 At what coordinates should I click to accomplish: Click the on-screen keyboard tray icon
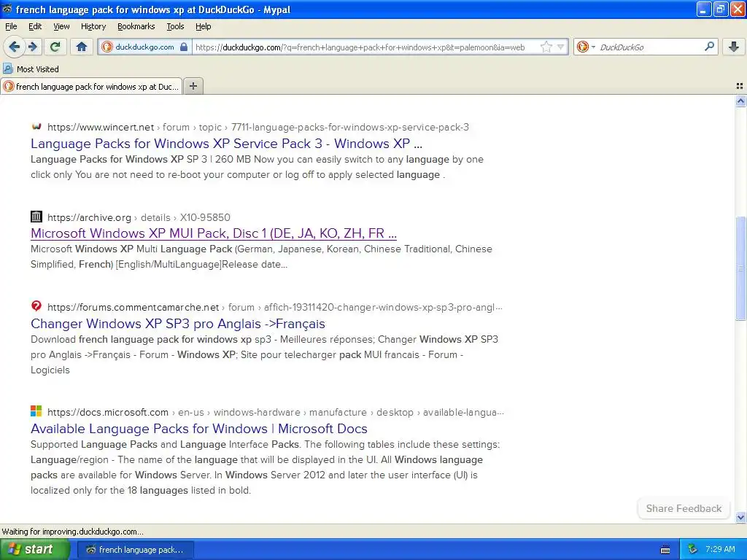click(x=665, y=550)
